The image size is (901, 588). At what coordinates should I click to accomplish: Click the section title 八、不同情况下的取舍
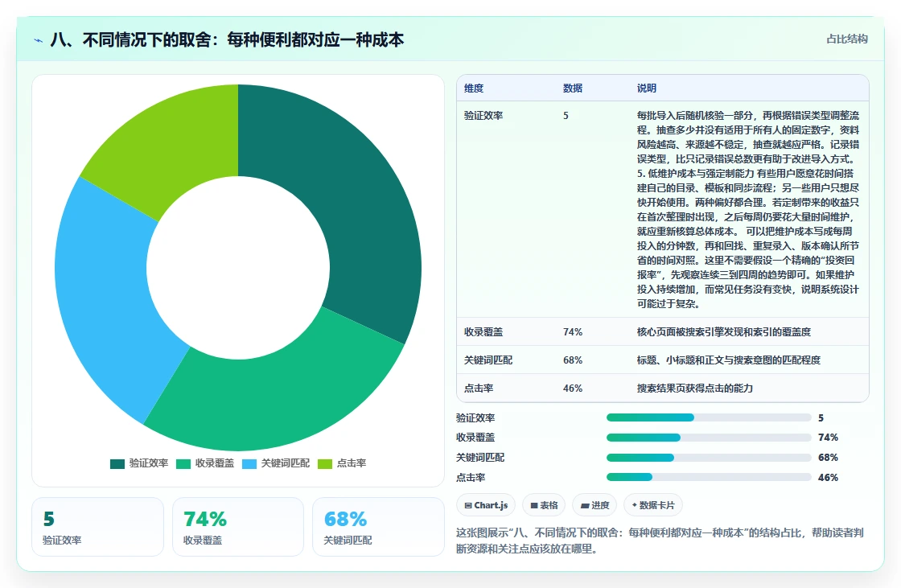click(x=228, y=39)
